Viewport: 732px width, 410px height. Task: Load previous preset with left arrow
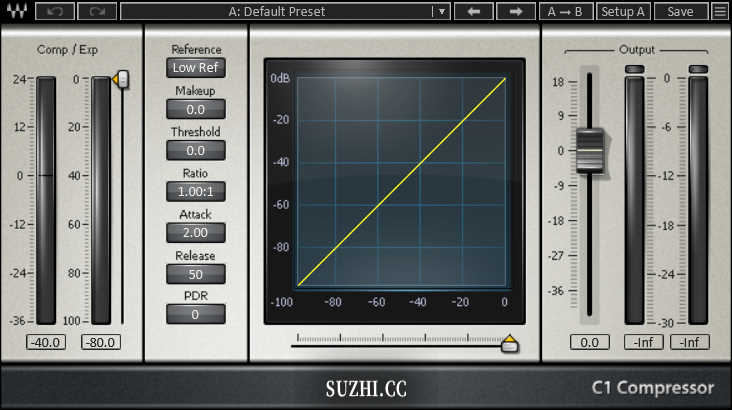tap(474, 12)
